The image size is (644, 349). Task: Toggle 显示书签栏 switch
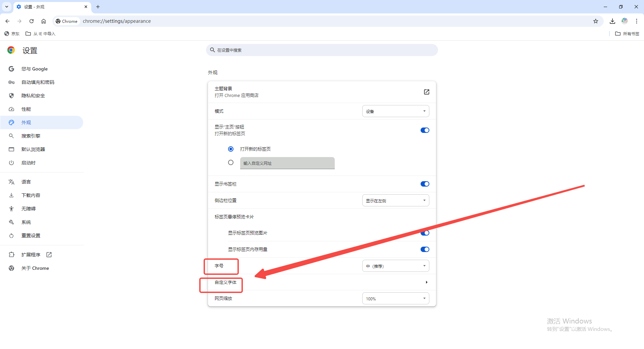pos(425,184)
